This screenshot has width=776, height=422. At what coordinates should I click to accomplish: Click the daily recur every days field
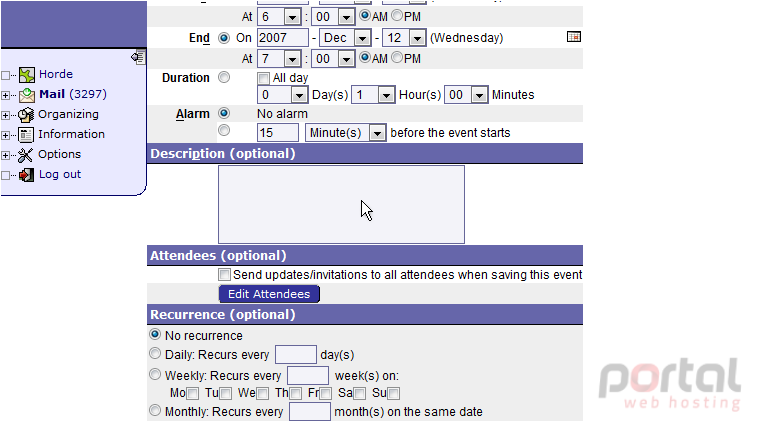pos(295,354)
